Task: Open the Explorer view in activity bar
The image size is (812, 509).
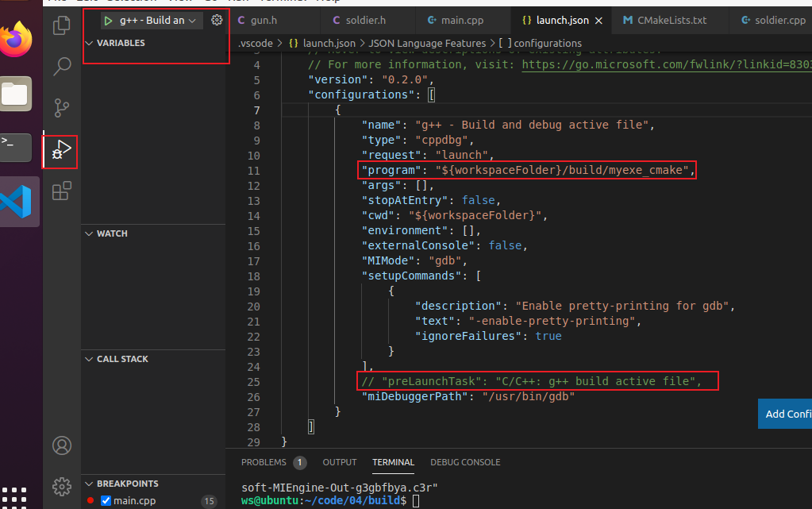Action: (62, 25)
